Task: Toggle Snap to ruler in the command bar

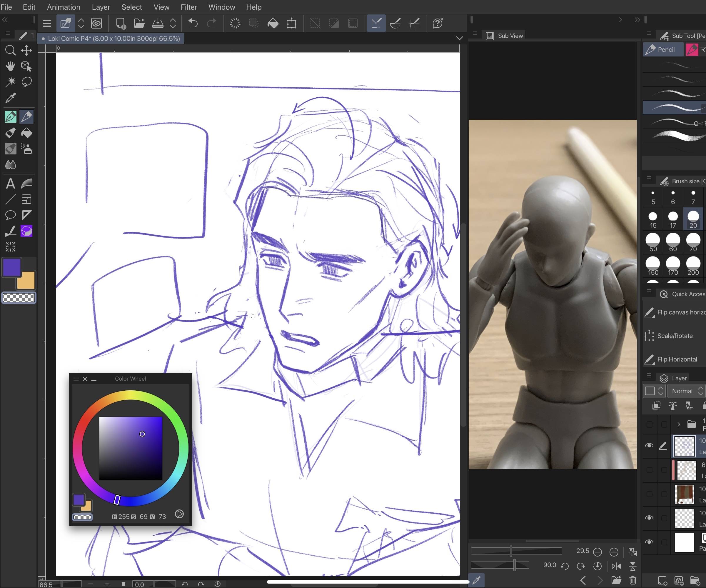Action: [376, 23]
